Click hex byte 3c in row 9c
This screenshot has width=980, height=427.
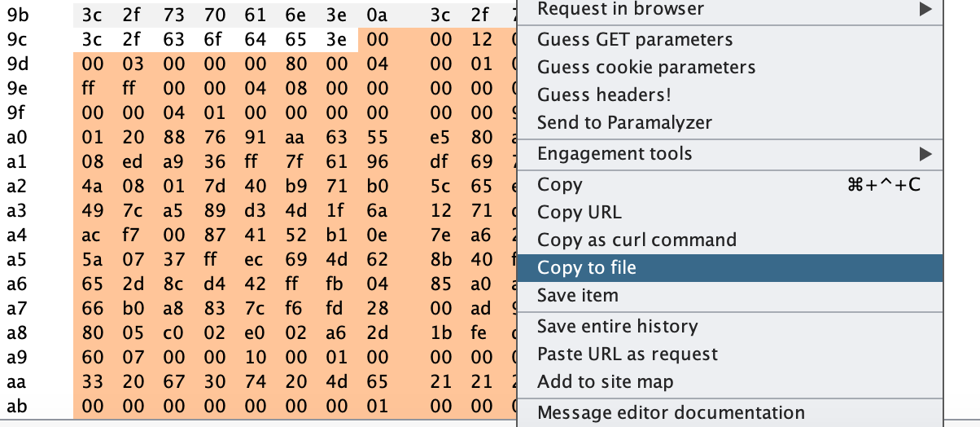pos(92,38)
